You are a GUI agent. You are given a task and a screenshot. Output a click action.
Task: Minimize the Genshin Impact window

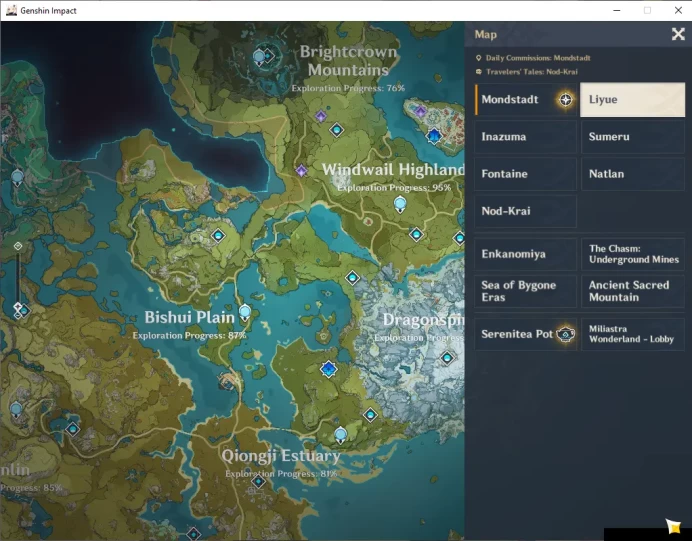click(x=617, y=10)
